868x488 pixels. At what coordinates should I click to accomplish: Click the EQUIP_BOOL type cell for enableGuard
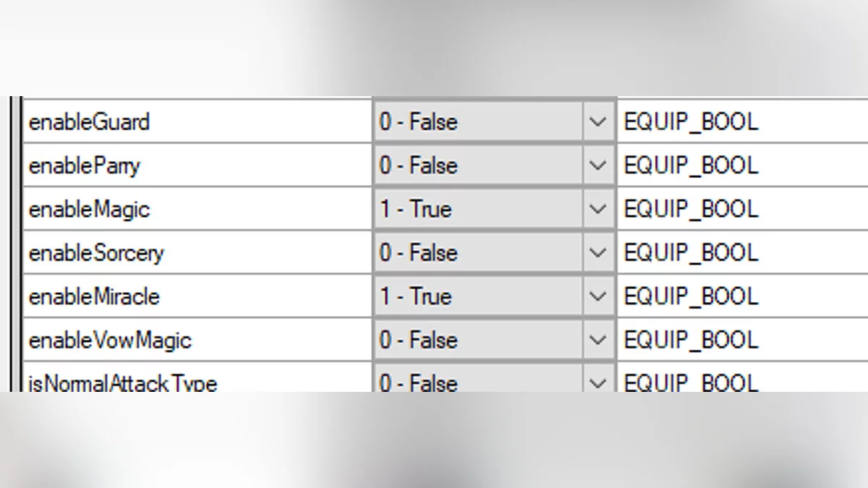(738, 122)
